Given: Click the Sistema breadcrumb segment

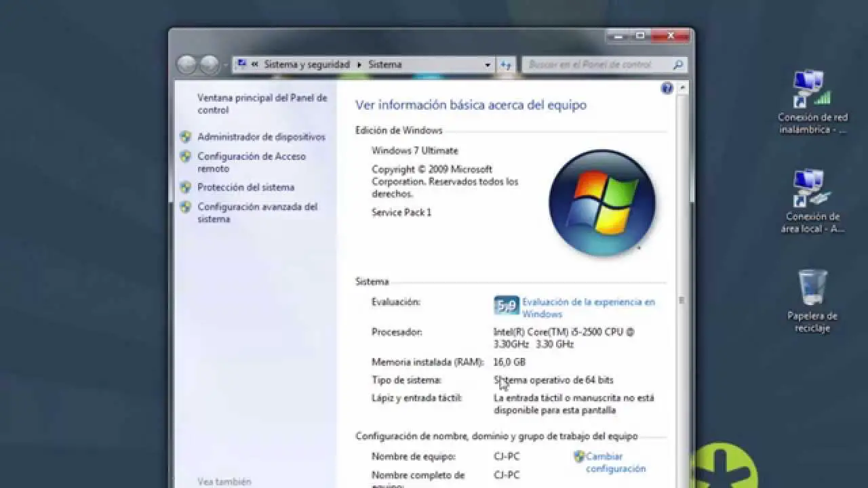Looking at the screenshot, I should 385,65.
